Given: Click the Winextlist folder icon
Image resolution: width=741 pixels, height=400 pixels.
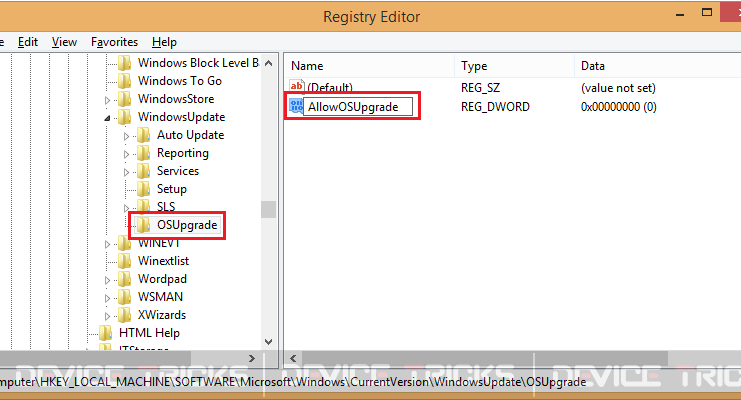Looking at the screenshot, I should click(125, 261).
